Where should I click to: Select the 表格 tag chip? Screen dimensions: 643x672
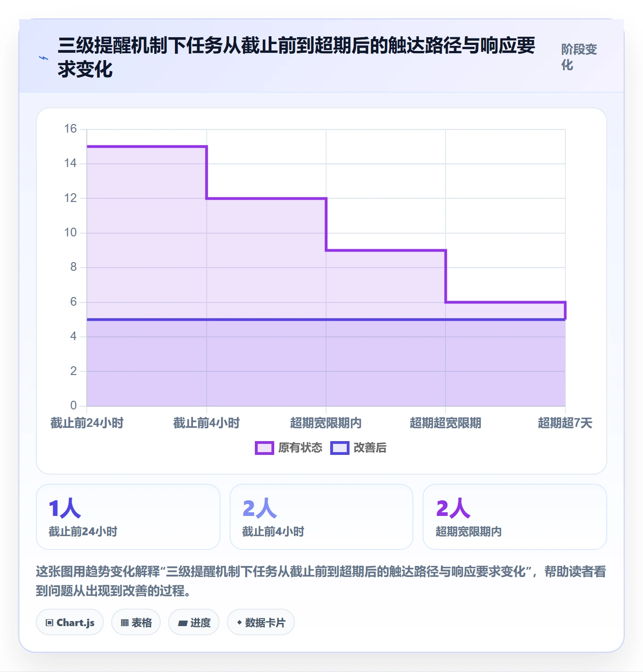136,622
